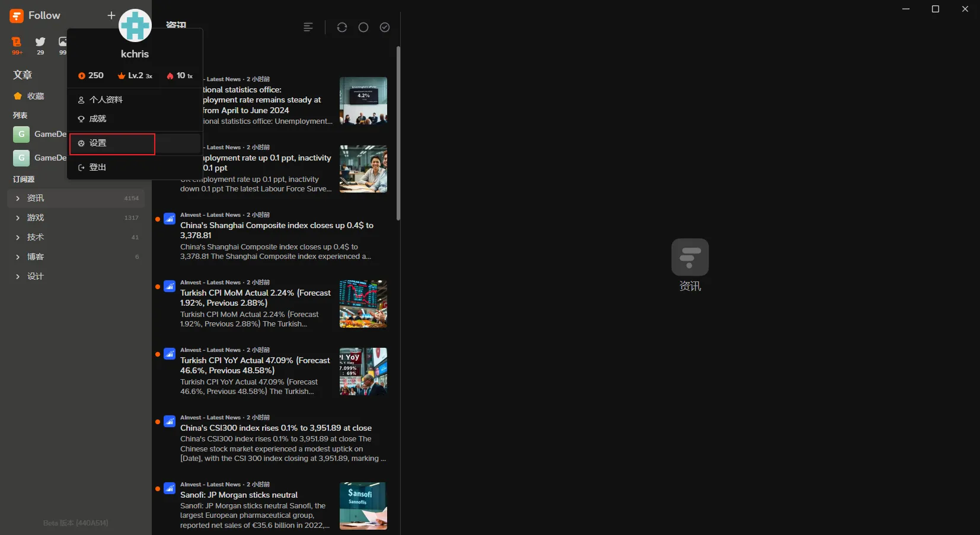Image resolution: width=980 pixels, height=535 pixels.
Task: Expand the 资讯 subscription category
Action: [18, 198]
